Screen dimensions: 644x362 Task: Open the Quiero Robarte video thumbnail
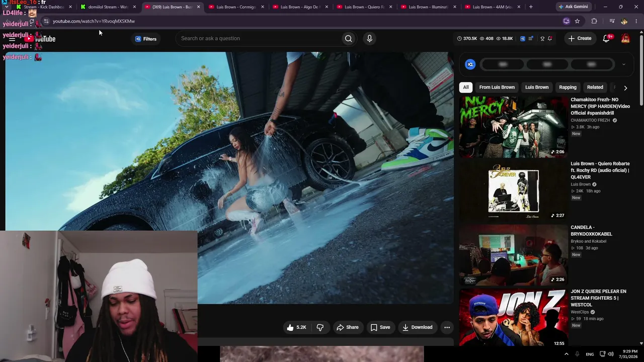pos(513,191)
